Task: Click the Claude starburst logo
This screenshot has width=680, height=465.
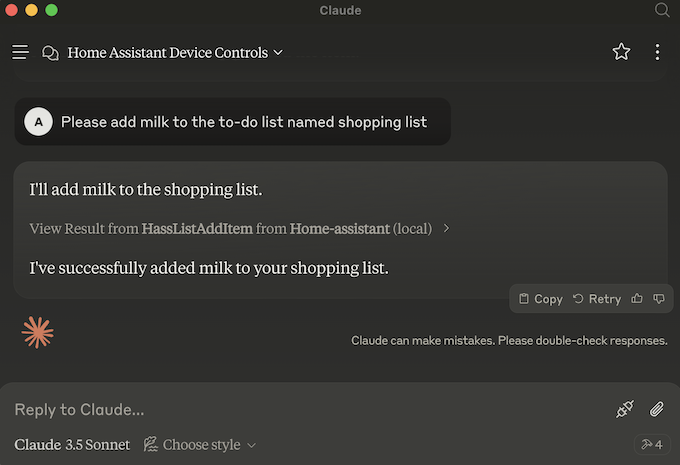Action: point(38,332)
